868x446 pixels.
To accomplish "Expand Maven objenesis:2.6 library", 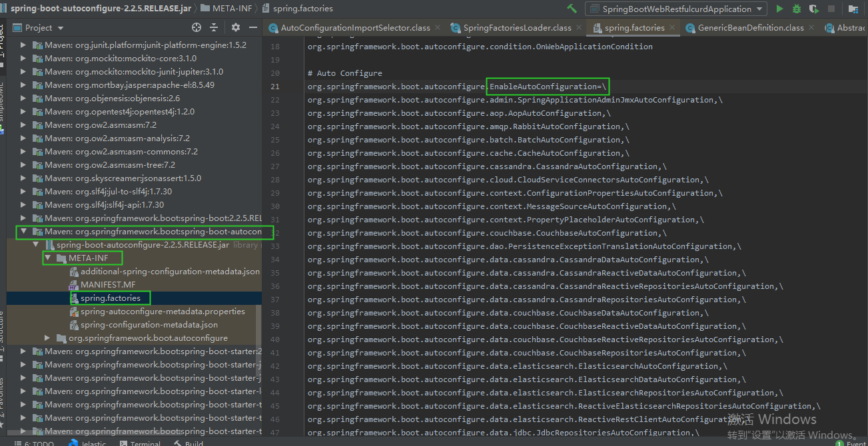I will 25,99.
